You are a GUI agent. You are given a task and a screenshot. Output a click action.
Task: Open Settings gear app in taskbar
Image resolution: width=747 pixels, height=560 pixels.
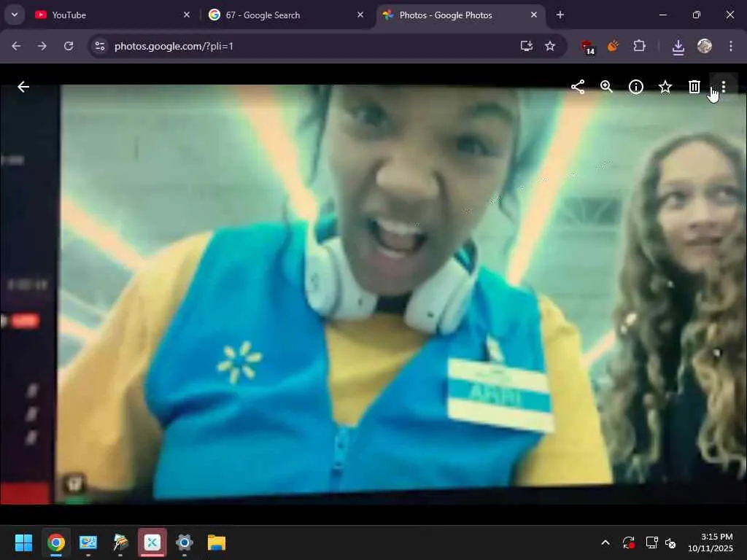coord(185,542)
